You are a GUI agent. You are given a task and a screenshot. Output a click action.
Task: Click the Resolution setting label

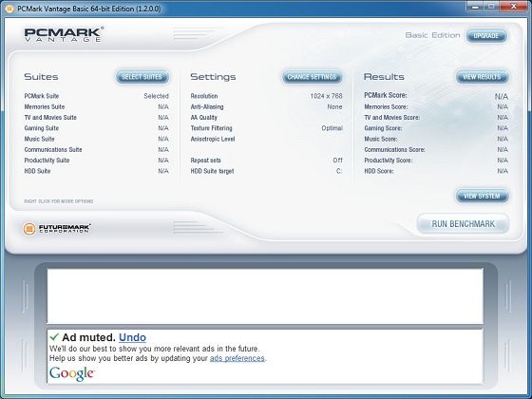(x=204, y=96)
